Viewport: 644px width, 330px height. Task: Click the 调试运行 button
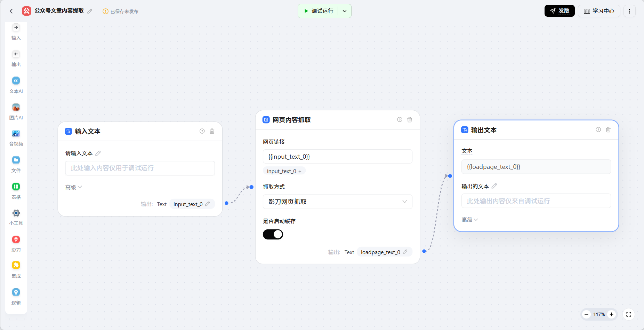click(x=319, y=11)
